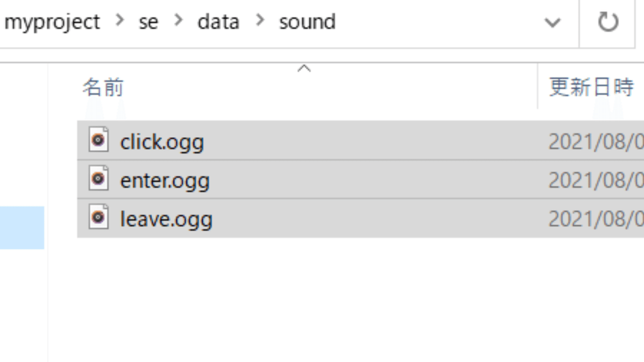The image size is (644, 362).
Task: Click the click.ogg audio file icon
Action: (98, 140)
